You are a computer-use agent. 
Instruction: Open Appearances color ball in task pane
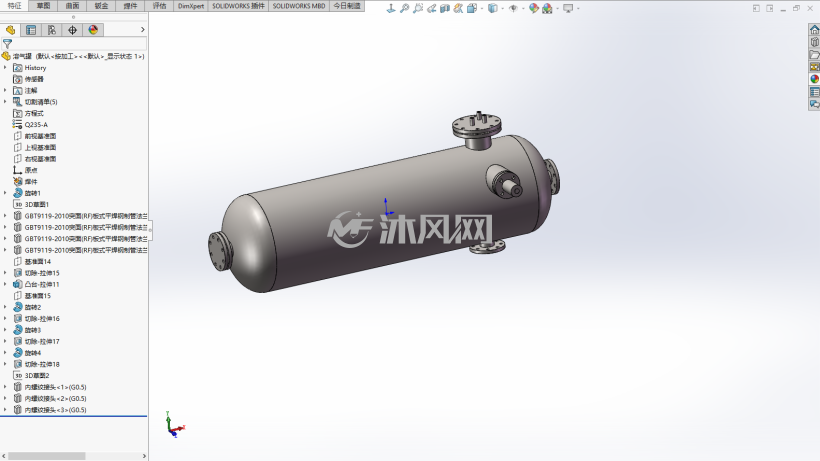814,79
